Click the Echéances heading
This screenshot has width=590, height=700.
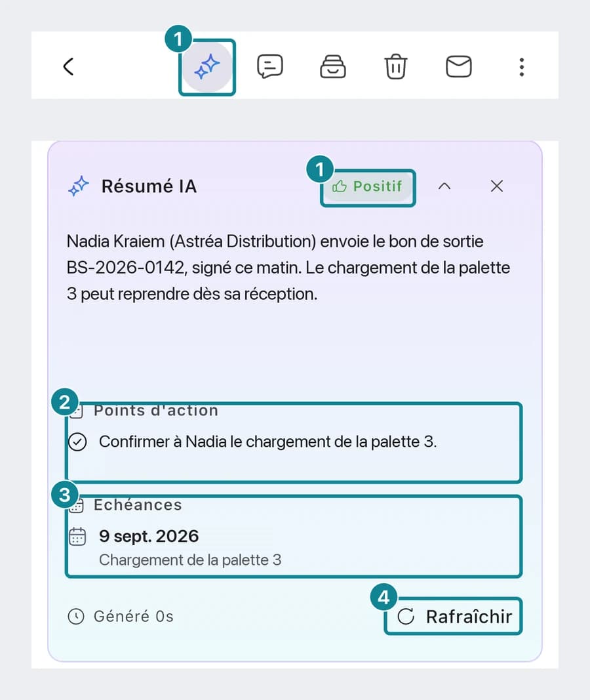click(138, 505)
